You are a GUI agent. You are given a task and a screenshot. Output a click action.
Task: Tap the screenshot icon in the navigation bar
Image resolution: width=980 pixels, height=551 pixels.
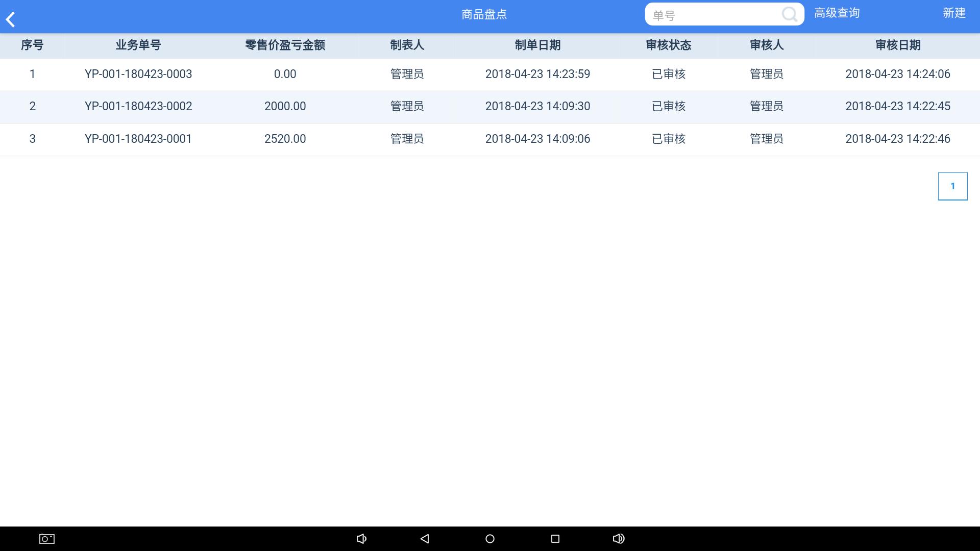[45, 538]
